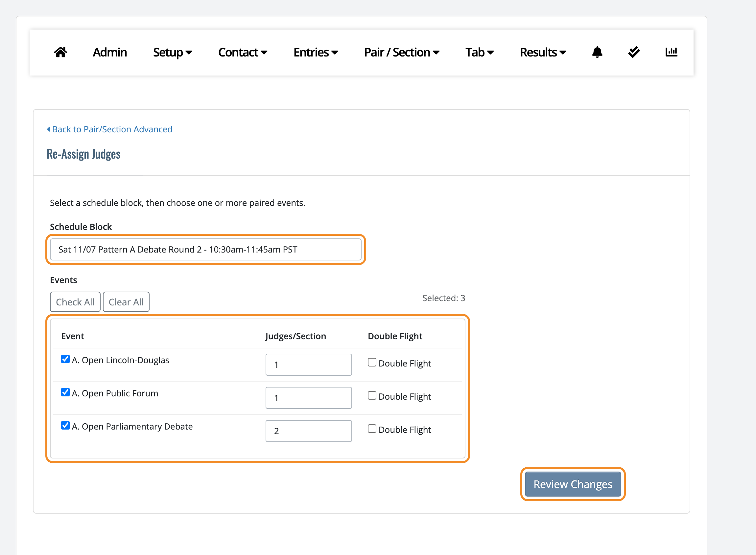Image resolution: width=756 pixels, height=555 pixels.
Task: Click the 'Select a schedule block' instruction text
Action: pos(177,203)
